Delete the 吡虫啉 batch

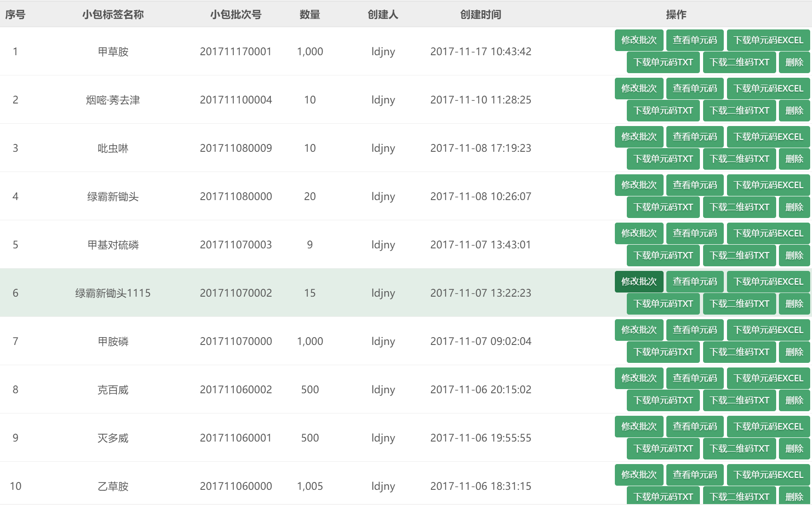[794, 159]
